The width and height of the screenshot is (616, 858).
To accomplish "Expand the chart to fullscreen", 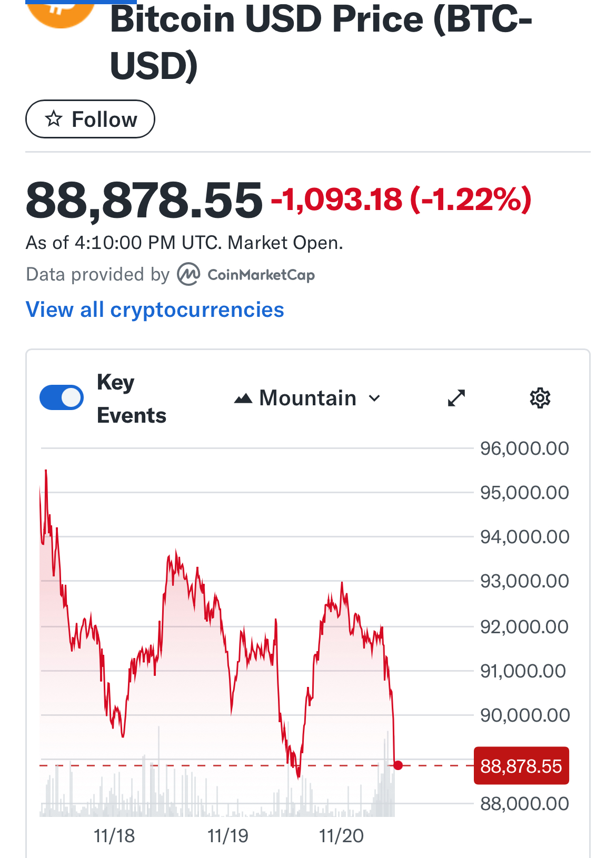I will pos(456,398).
